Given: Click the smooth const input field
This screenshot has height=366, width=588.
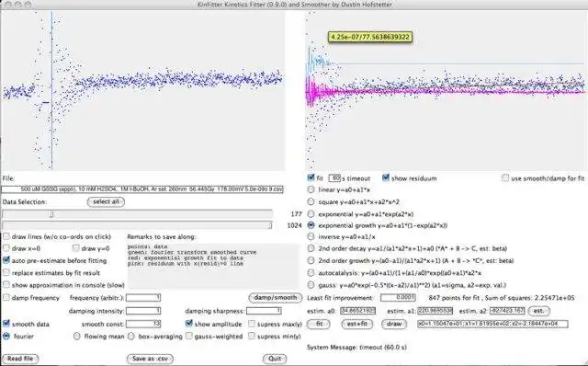Looking at the screenshot, I should [143, 324].
